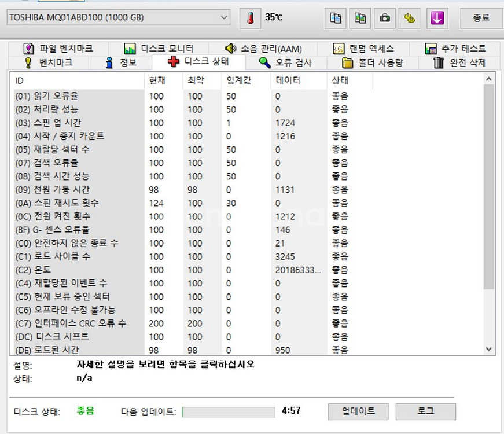Click the 데이터 column header
The image size is (504, 434).
click(x=299, y=80)
